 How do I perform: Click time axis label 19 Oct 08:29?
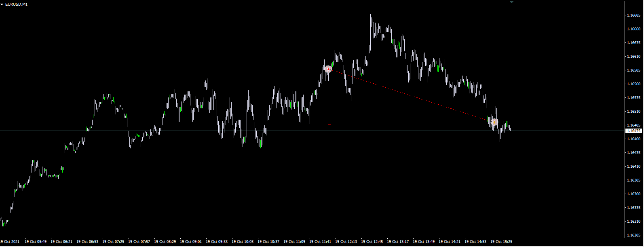point(165,242)
